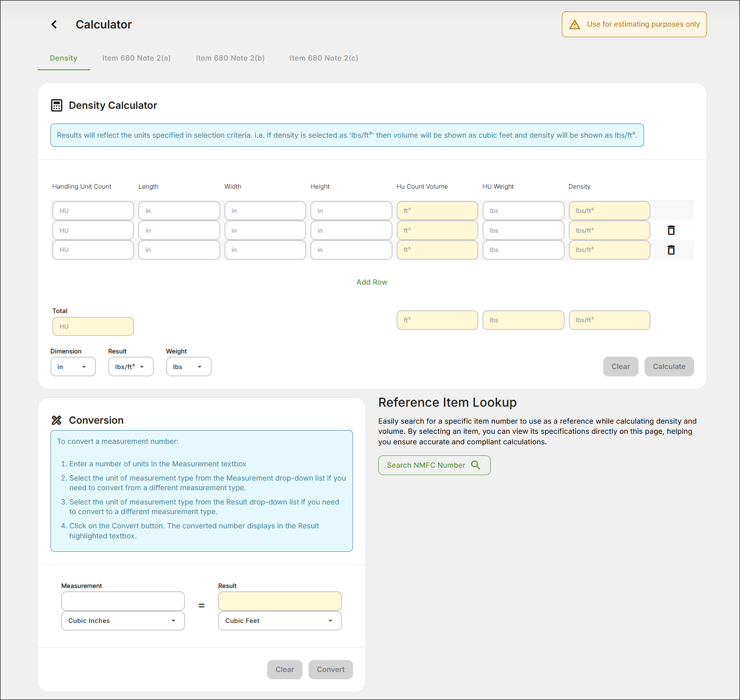Image resolution: width=740 pixels, height=700 pixels.
Task: Click the 'Use for estimating purposes only' notice
Action: click(x=634, y=24)
